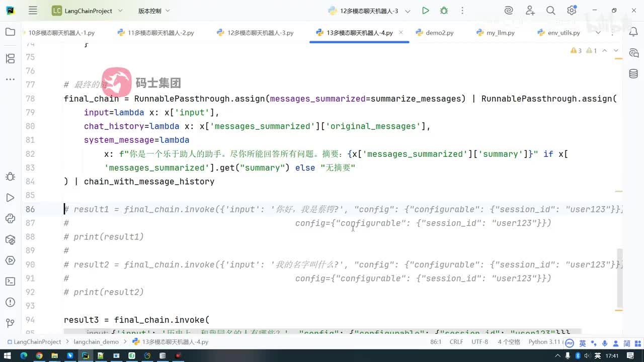Open run configuration dropdown 12多模态聊天机器人-3
The height and width of the screenshot is (362, 644).
(369, 11)
